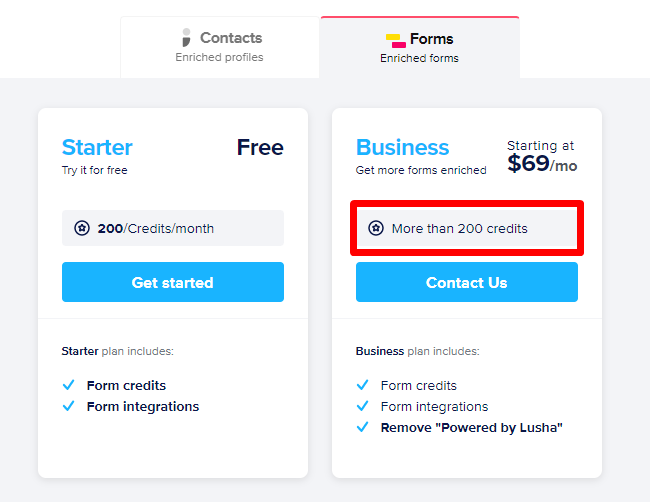Viewport: 650px width, 502px height.
Task: Click the Contacts profile icon
Action: tap(187, 38)
